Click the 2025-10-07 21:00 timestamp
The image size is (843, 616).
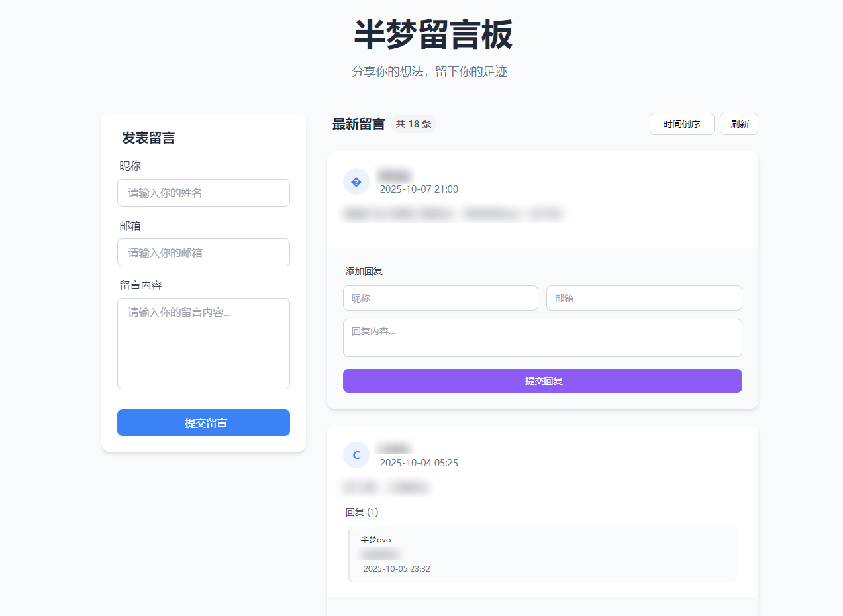tap(419, 189)
